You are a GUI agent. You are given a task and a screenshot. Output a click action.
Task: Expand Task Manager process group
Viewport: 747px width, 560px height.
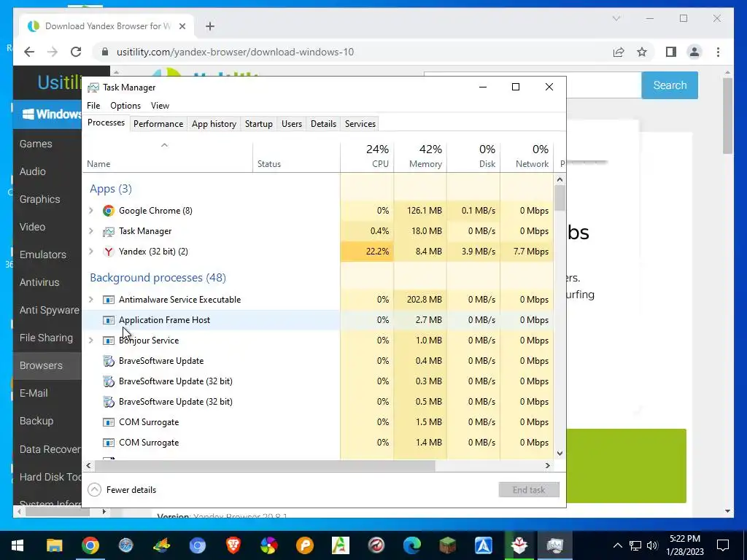click(91, 231)
